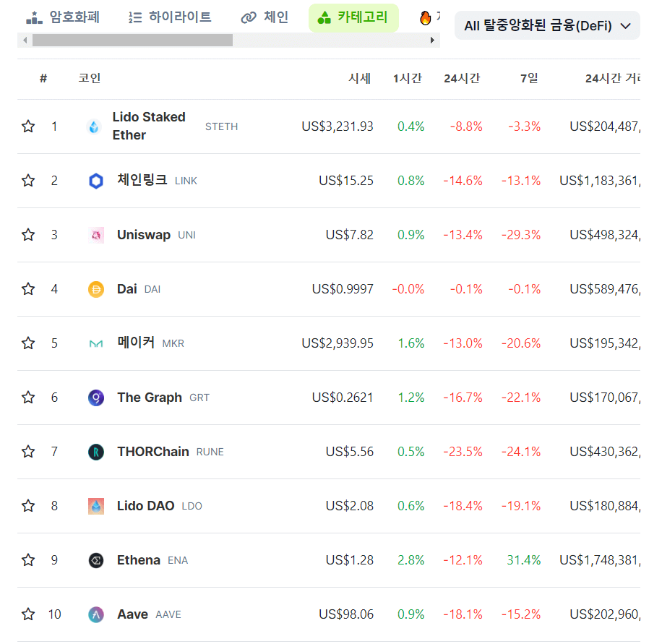Toggle favorite star for Ethena
Screen dimensions: 662x644
click(28, 560)
